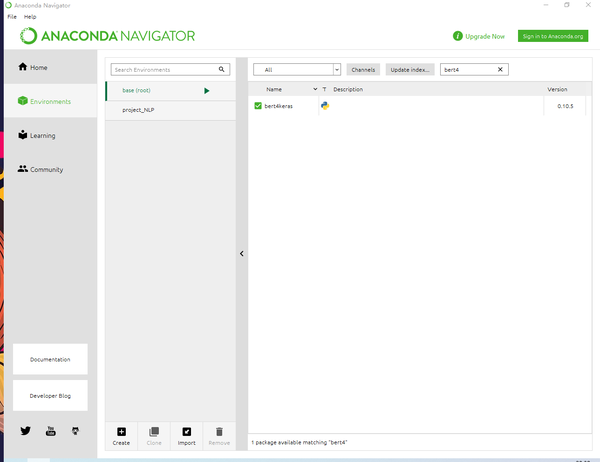Click the Version column header
Screen dimensions: 600x462
(557, 89)
